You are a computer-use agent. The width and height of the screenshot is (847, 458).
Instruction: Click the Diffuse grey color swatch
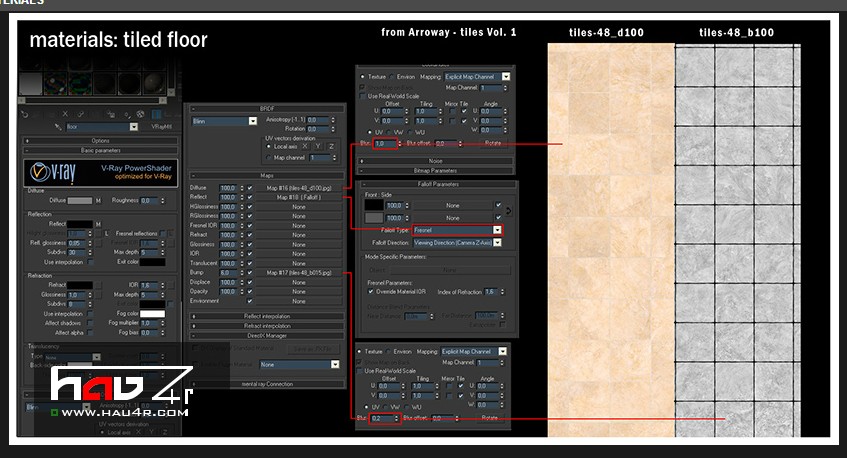[79, 201]
